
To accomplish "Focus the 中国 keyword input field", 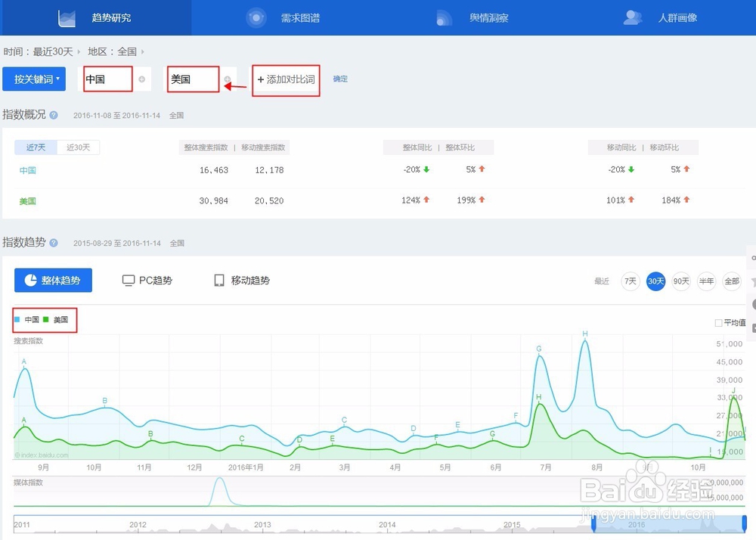I will 108,79.
